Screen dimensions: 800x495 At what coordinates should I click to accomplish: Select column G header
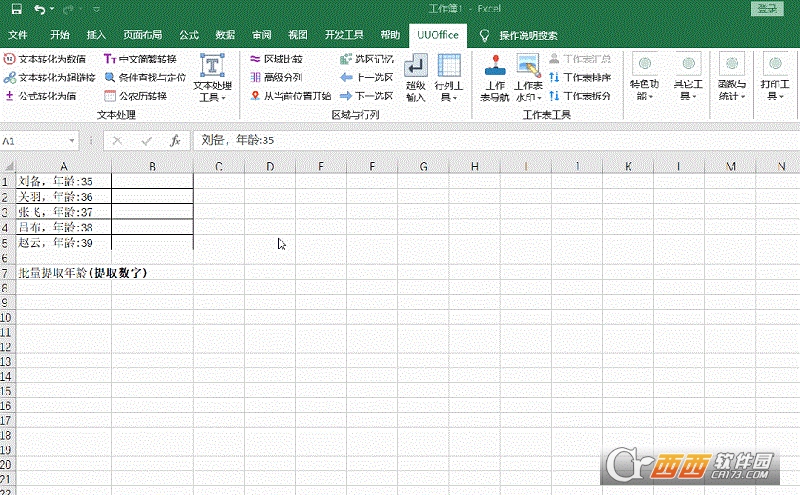tap(423, 166)
